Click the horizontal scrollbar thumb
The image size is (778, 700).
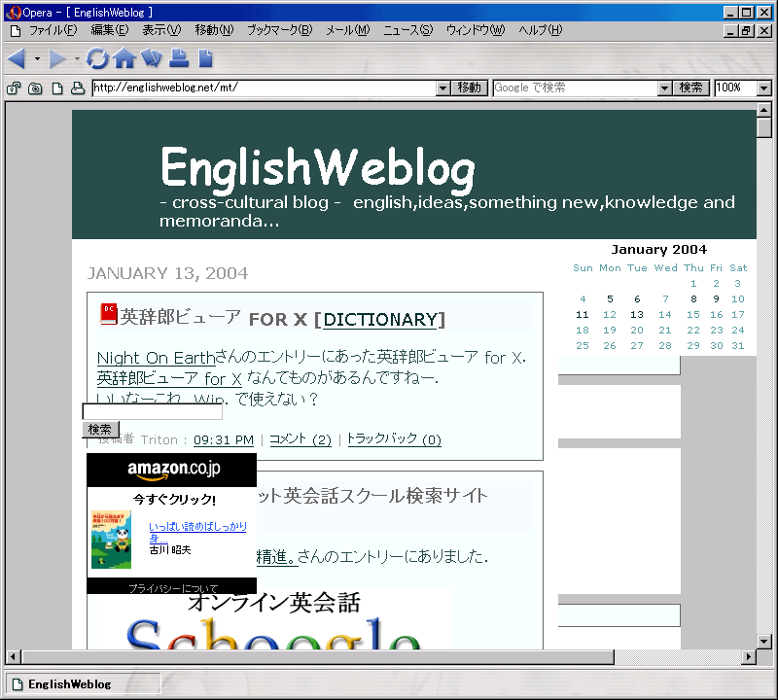pyautogui.click(x=317, y=657)
